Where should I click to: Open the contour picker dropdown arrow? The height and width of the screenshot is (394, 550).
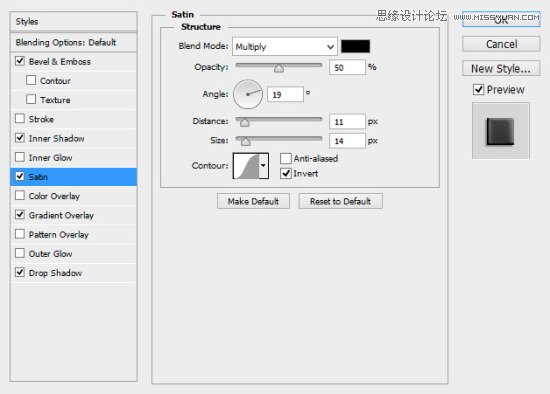pos(263,166)
